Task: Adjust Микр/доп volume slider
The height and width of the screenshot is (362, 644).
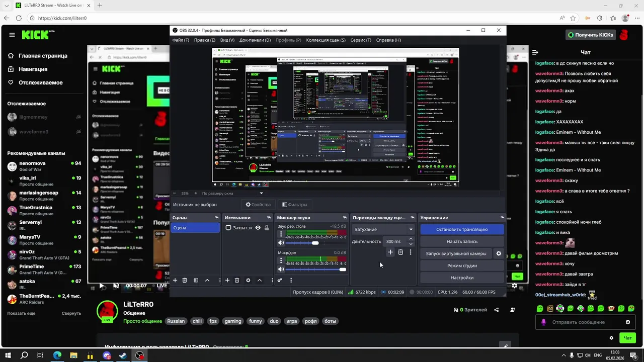Action: point(316,269)
